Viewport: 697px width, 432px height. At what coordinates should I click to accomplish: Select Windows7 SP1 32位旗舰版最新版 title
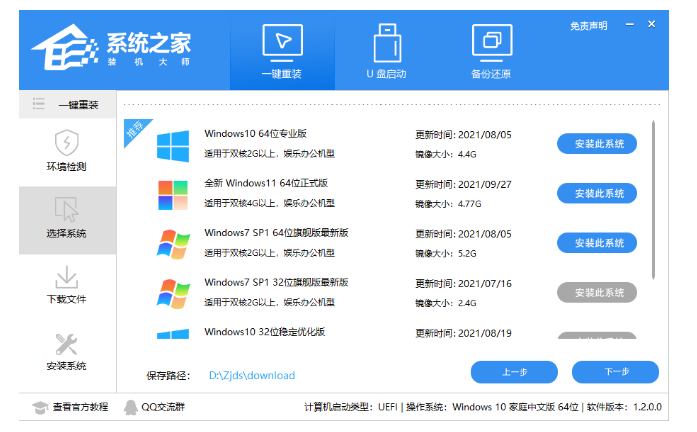tap(276, 282)
